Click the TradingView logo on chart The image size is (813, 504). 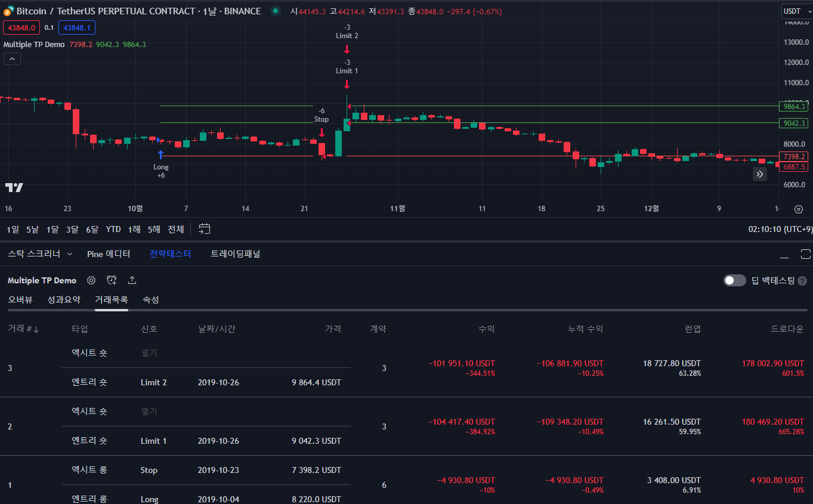14,187
